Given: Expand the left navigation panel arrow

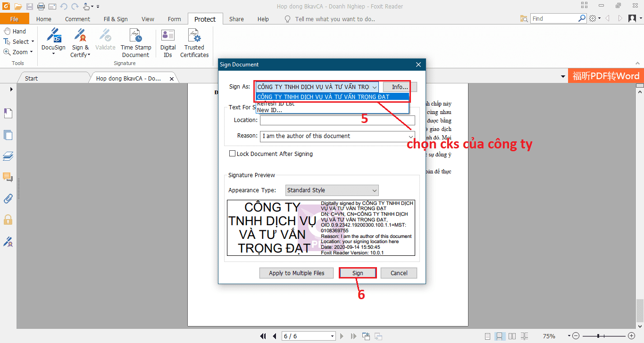Looking at the screenshot, I should click(11, 89).
